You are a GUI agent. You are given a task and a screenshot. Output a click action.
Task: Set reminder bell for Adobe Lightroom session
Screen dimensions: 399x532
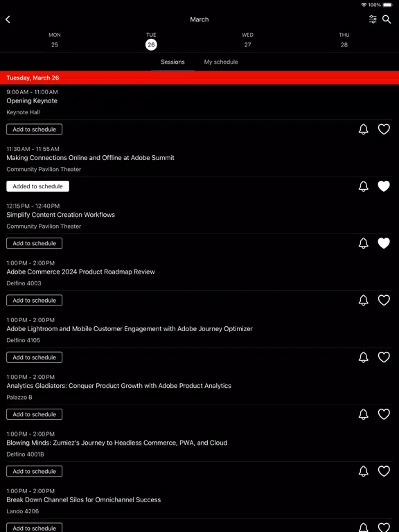coord(364,357)
